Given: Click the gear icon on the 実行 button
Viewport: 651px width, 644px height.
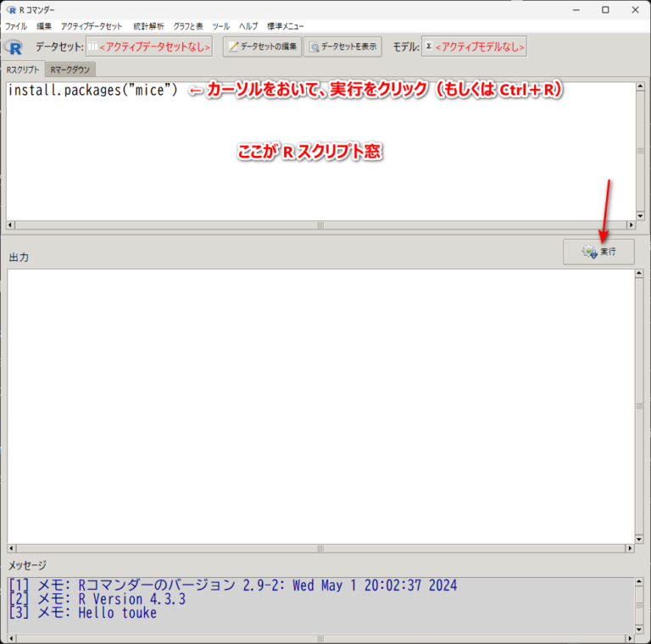Looking at the screenshot, I should click(588, 252).
